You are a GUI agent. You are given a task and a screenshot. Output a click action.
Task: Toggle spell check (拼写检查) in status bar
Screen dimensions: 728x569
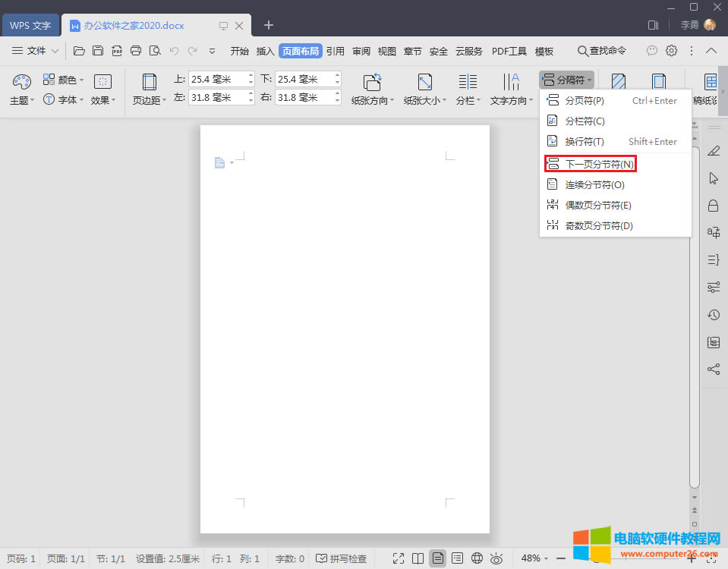[x=342, y=558]
